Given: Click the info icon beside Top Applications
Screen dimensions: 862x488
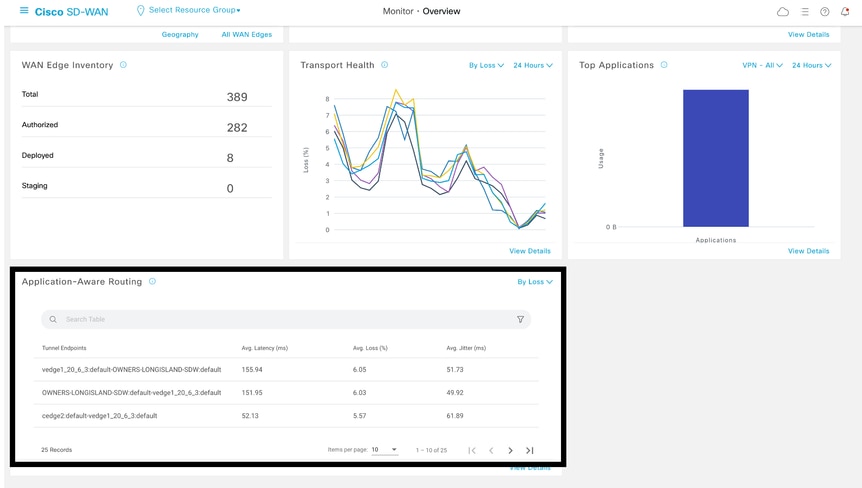Looking at the screenshot, I should tap(664, 65).
